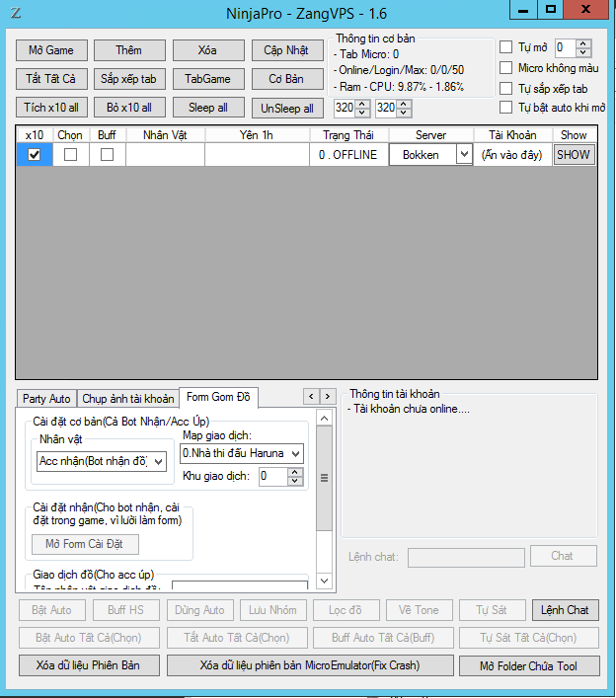Open the Map giao dịch dropdown

[295, 453]
